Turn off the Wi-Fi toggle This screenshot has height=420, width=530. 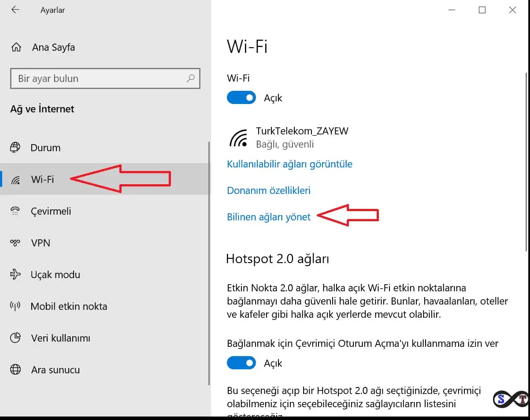(x=241, y=97)
